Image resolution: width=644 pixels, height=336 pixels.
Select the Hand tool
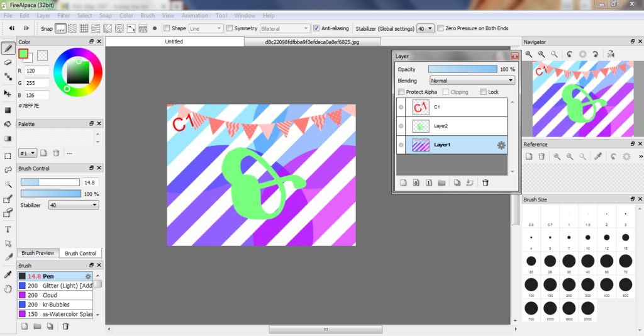pos(8,289)
